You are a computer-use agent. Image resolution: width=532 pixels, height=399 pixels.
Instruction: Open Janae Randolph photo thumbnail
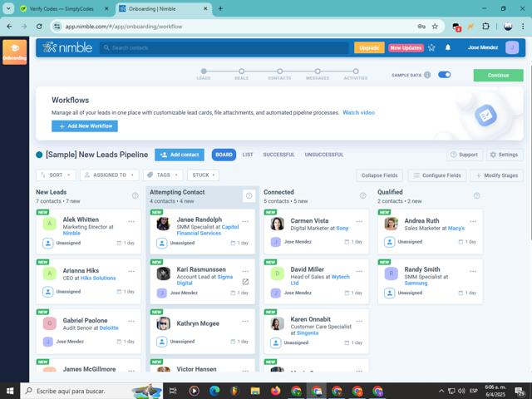coord(163,224)
